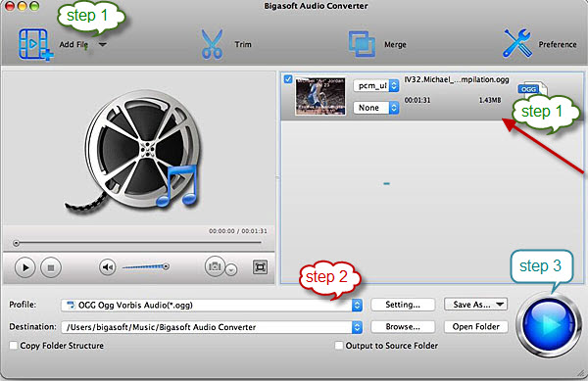Screen dimensions: 588x381
Task: Click the Merge overlapping squares icon
Action: [362, 44]
